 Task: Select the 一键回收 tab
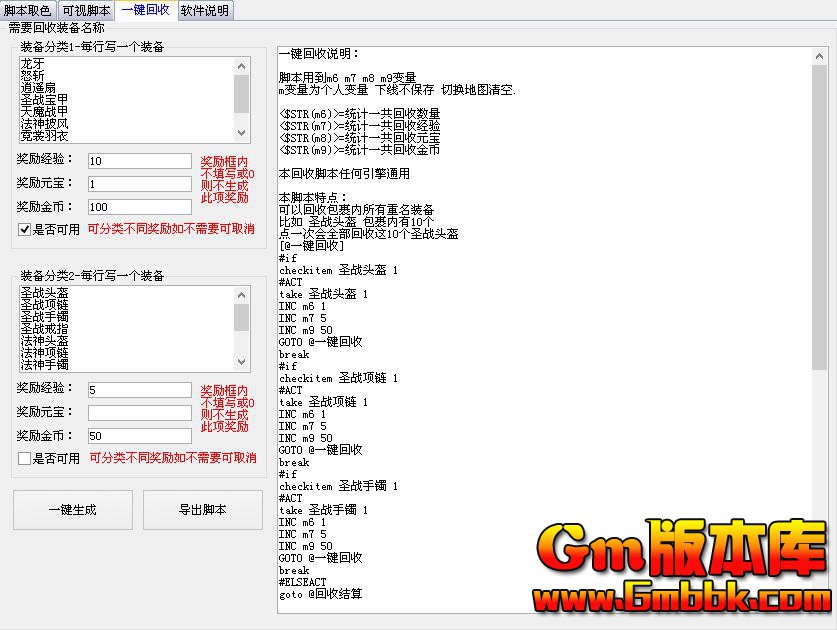click(146, 10)
